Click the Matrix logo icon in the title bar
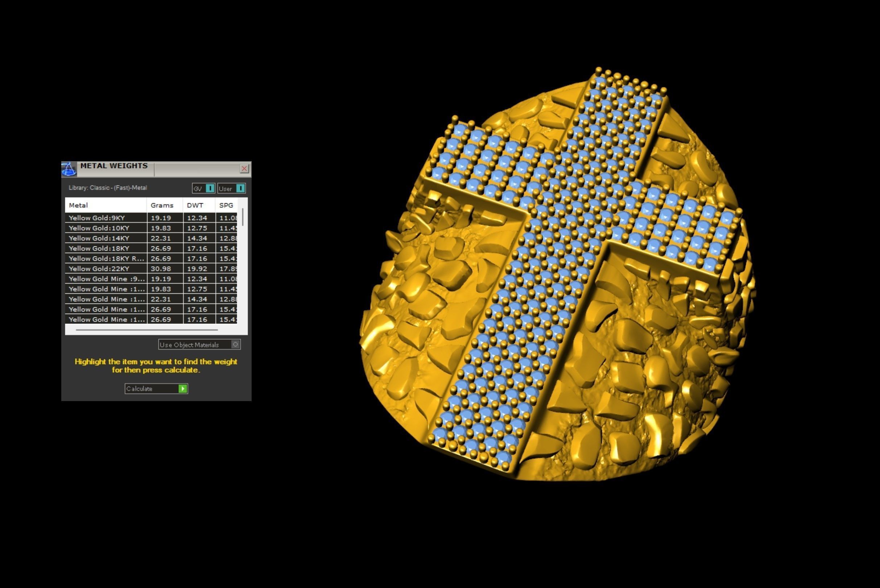 click(x=69, y=169)
